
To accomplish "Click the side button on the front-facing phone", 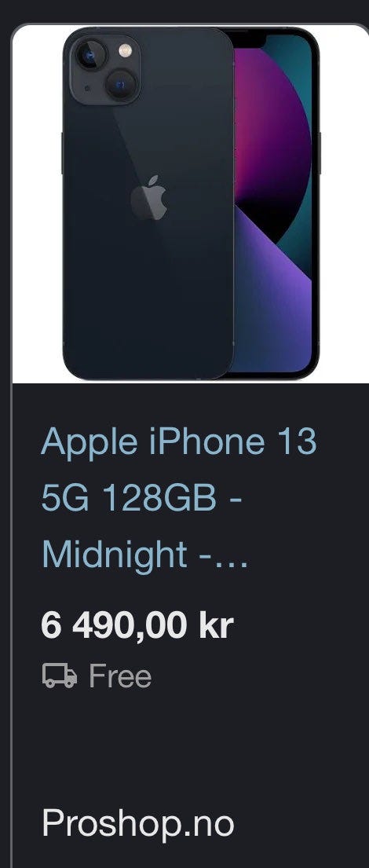I will click(x=320, y=153).
